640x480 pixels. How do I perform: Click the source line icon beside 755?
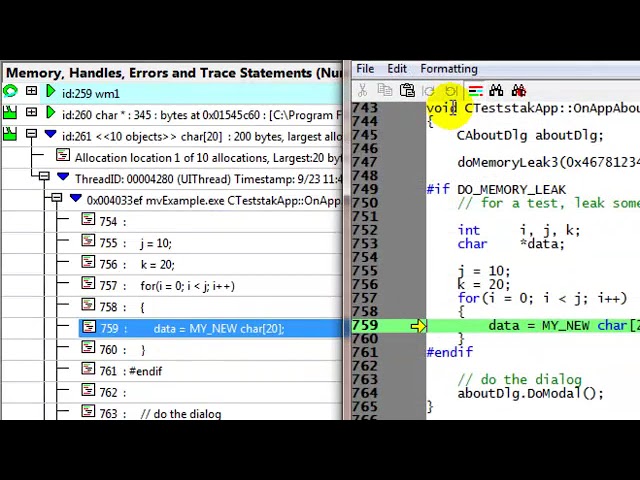click(x=88, y=240)
